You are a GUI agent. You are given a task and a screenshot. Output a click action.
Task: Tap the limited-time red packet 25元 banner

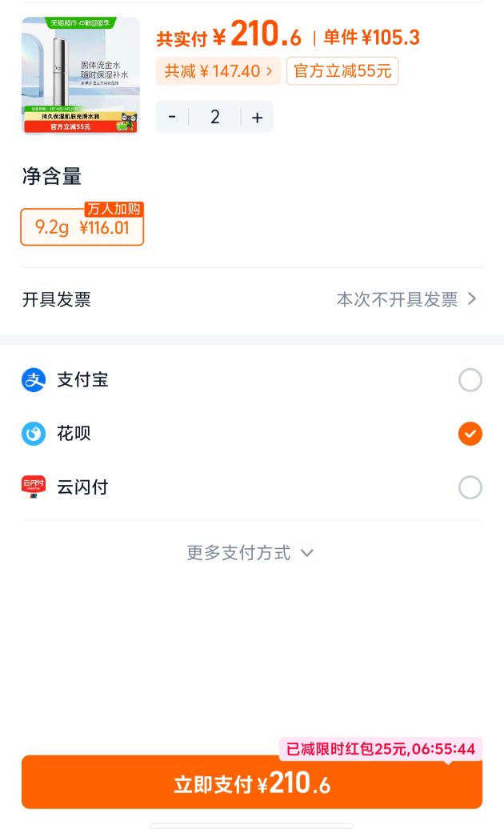coord(380,749)
